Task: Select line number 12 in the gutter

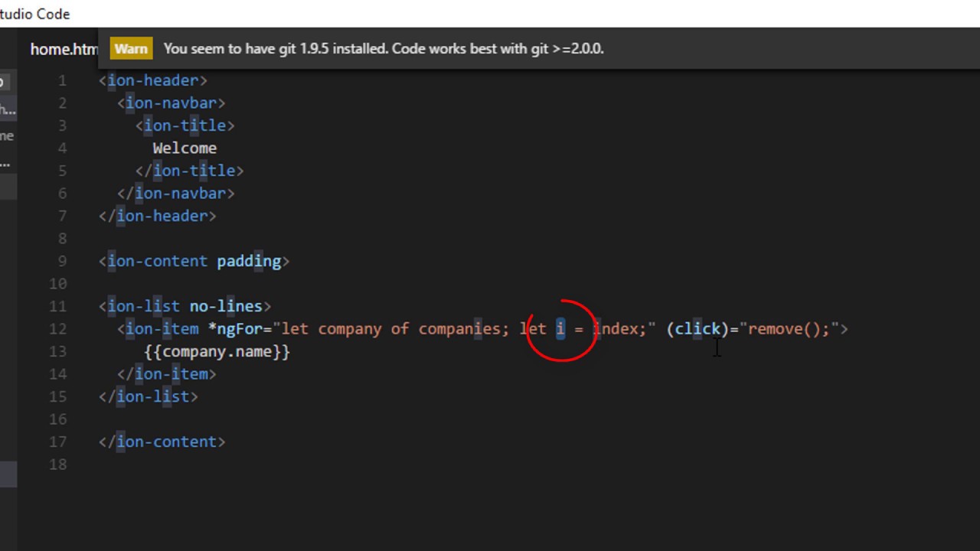Action: click(x=58, y=328)
